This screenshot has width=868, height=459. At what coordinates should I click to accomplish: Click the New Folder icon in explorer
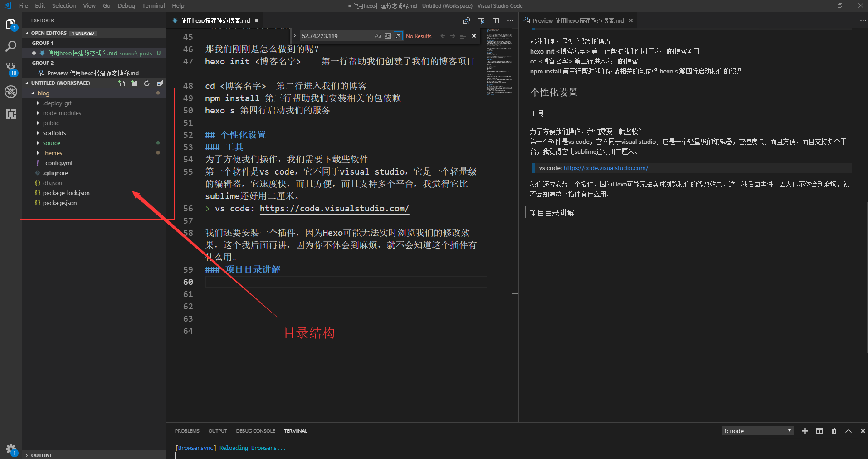click(134, 83)
